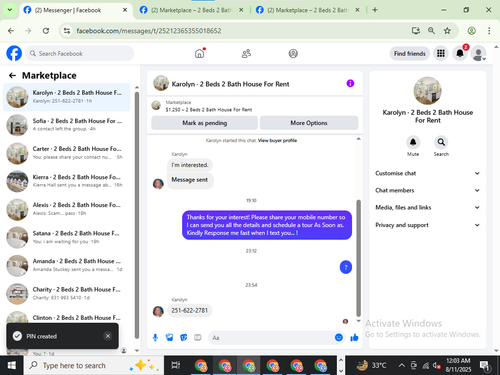Image resolution: width=500 pixels, height=375 pixels.
Task: Open the Charity conversation
Action: 67,293
